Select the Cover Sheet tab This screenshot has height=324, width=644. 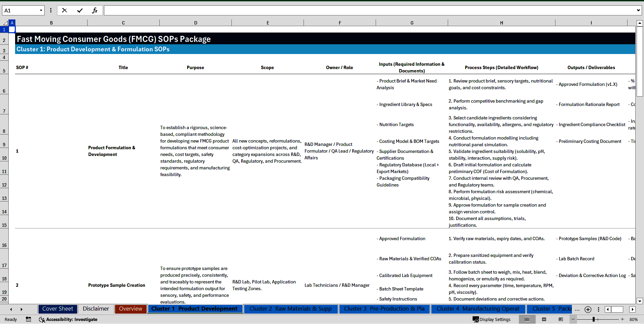[x=57, y=309]
